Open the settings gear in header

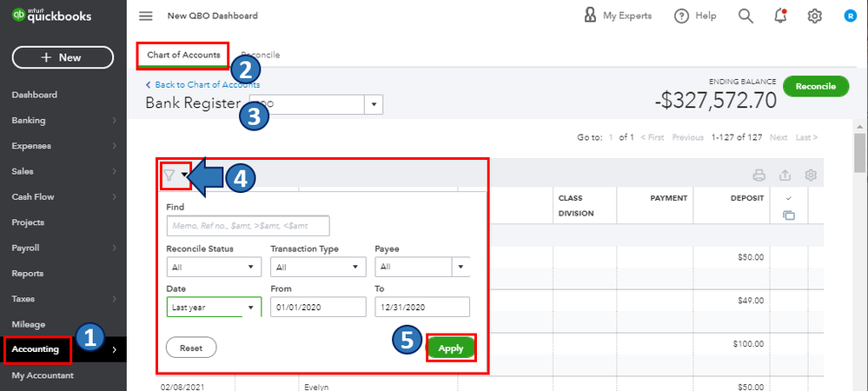pos(814,16)
